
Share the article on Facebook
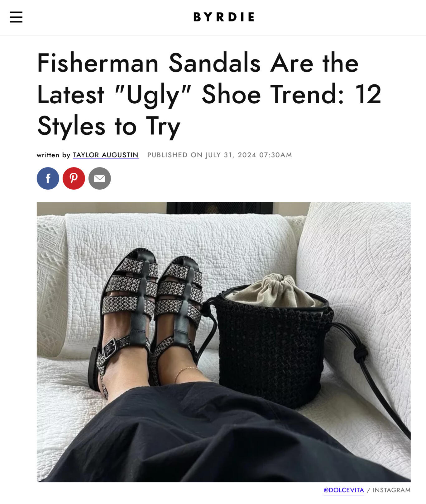click(x=48, y=178)
